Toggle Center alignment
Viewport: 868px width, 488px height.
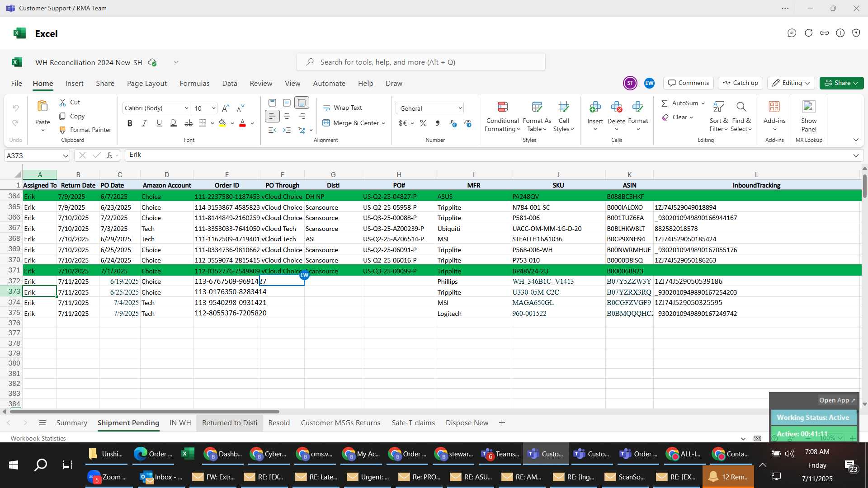click(x=287, y=116)
